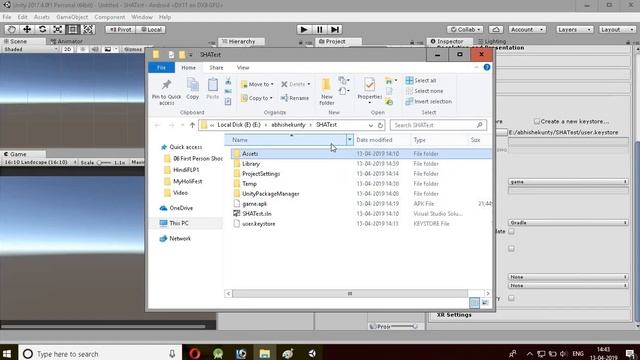Select the Unity Hand tool
This screenshot has width=640, height=360.
coord(11,29)
